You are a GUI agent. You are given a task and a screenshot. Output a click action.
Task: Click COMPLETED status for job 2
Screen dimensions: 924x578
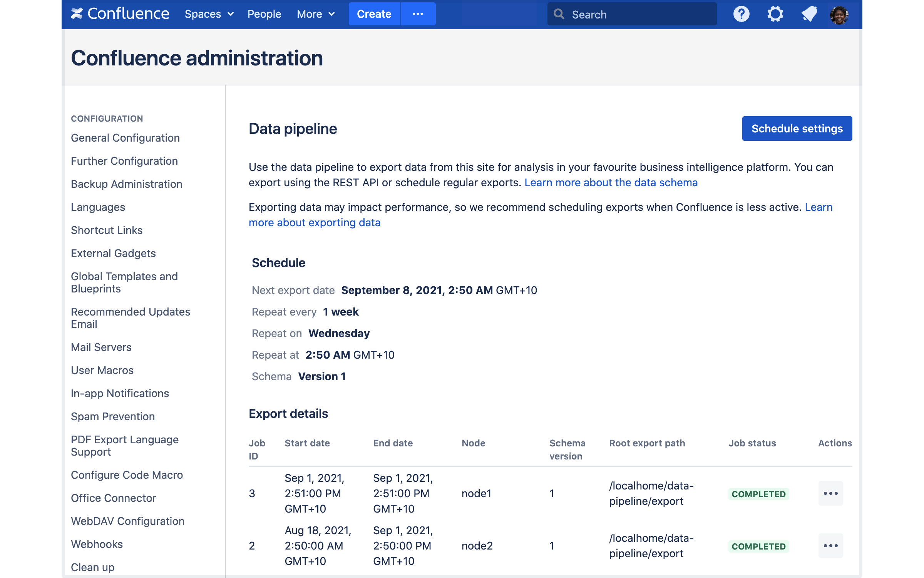coord(758,546)
